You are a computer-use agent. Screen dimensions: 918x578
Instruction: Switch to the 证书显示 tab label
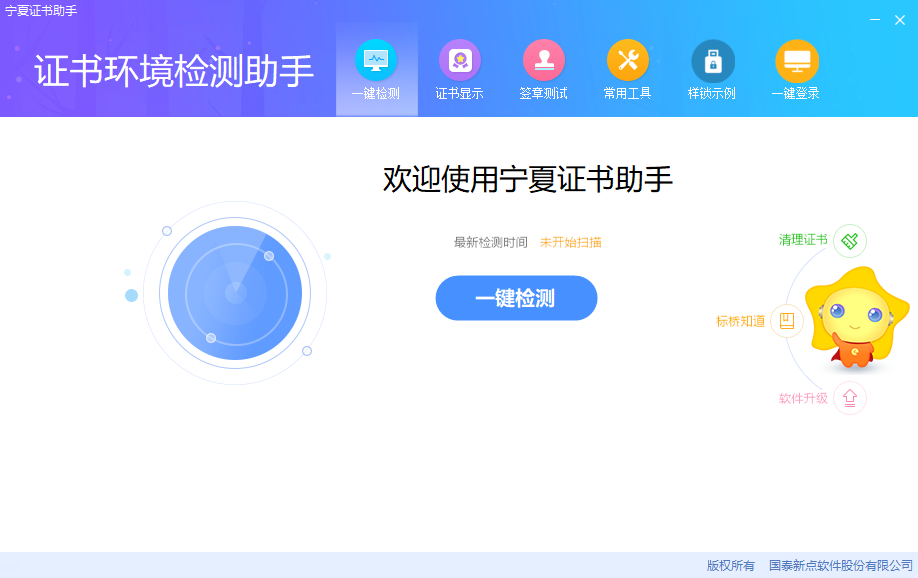[459, 94]
